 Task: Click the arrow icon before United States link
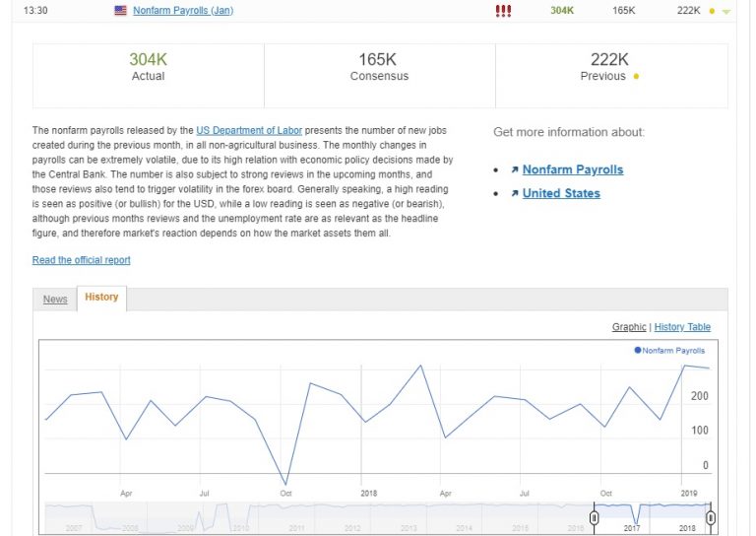(514, 194)
